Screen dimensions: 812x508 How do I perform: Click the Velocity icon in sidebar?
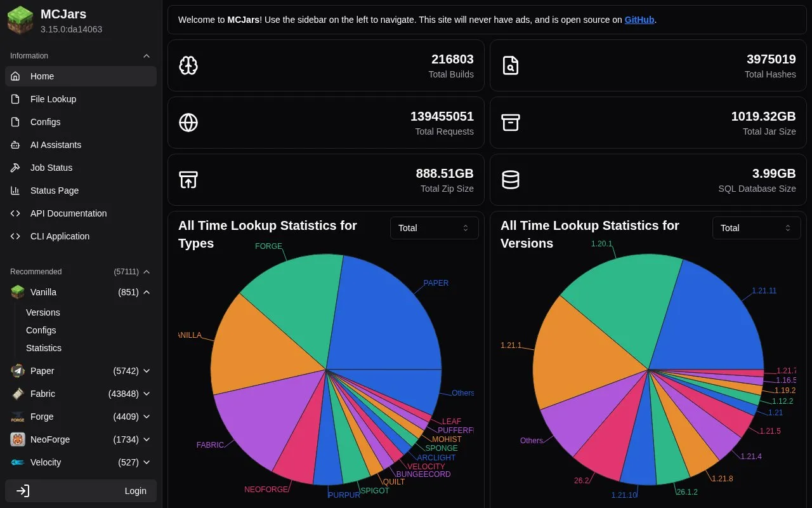[18, 462]
